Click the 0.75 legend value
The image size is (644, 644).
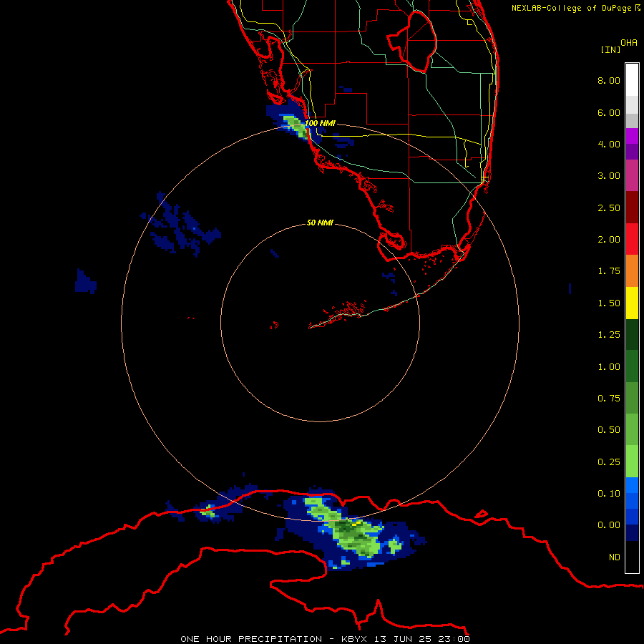coord(609,399)
